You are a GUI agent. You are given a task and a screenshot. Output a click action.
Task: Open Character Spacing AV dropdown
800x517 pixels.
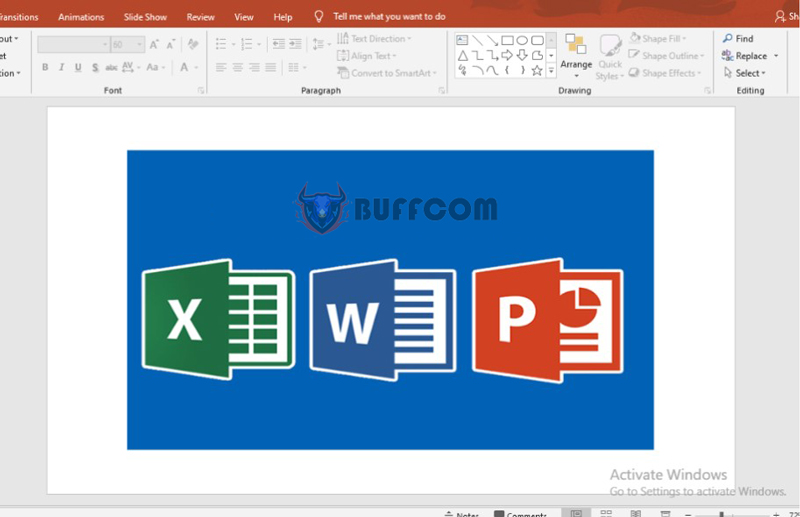tap(131, 67)
